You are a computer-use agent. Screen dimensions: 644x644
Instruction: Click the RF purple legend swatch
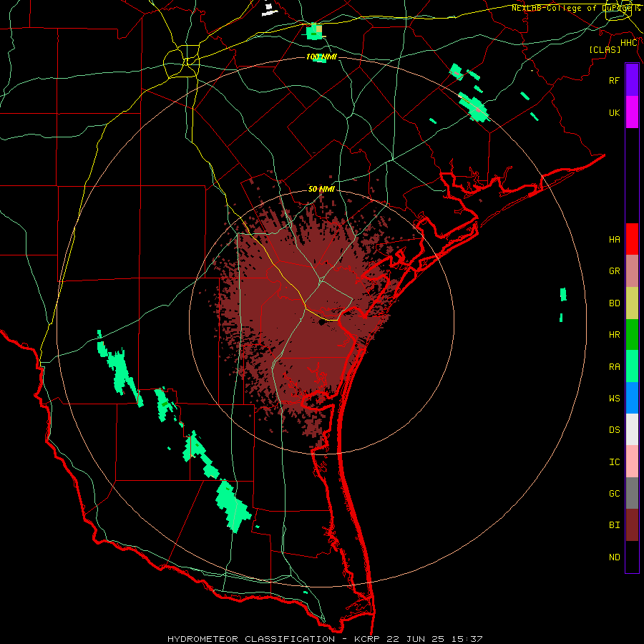tap(632, 80)
